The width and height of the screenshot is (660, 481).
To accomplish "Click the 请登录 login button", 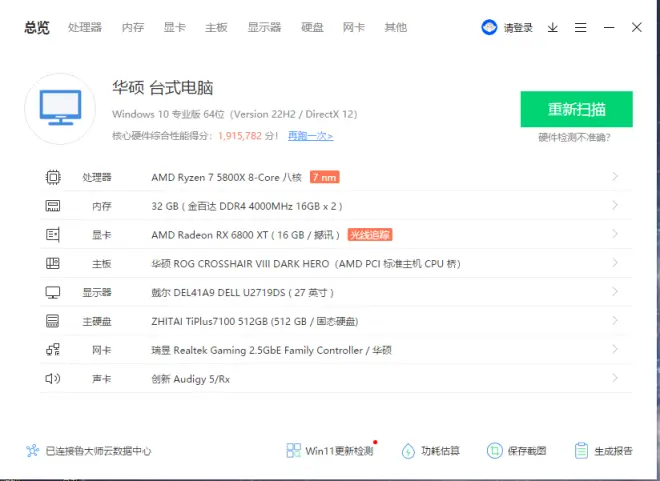I will pyautogui.click(x=508, y=28).
